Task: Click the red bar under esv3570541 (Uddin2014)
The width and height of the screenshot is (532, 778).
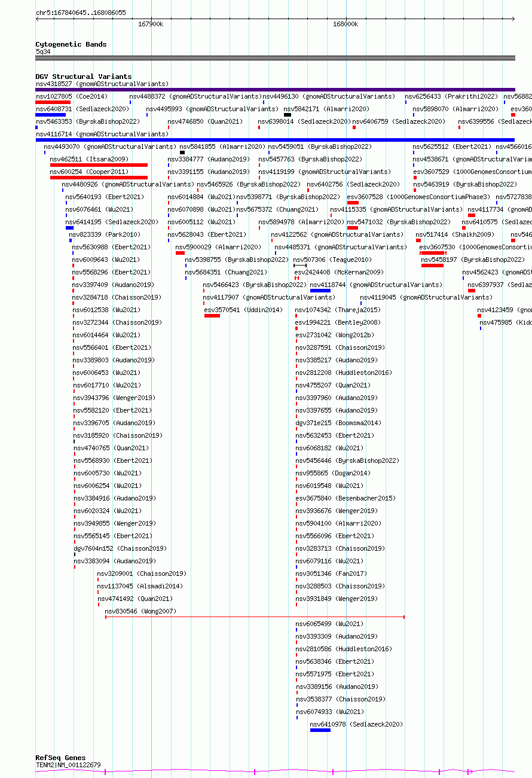Action: [x=212, y=316]
